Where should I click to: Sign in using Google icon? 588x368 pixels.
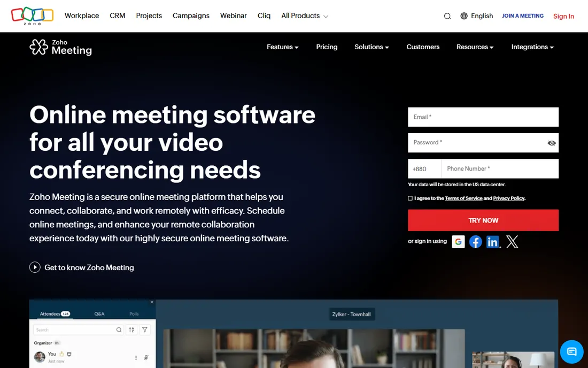click(x=458, y=242)
